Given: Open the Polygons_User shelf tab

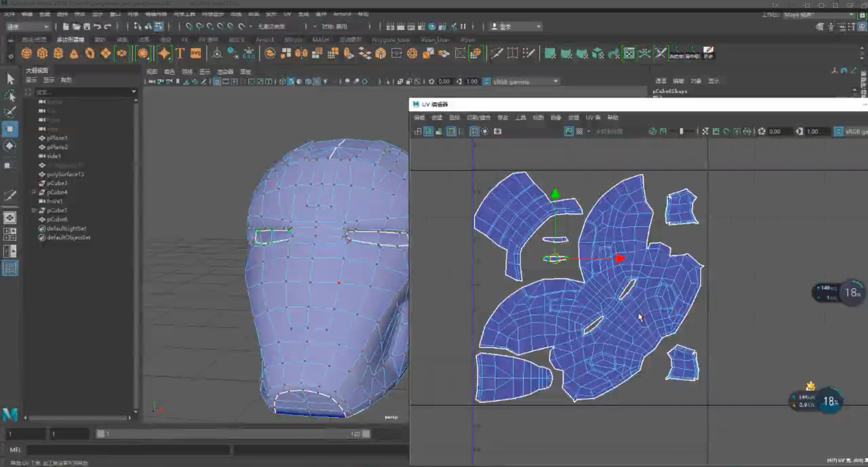Looking at the screenshot, I should click(x=390, y=40).
